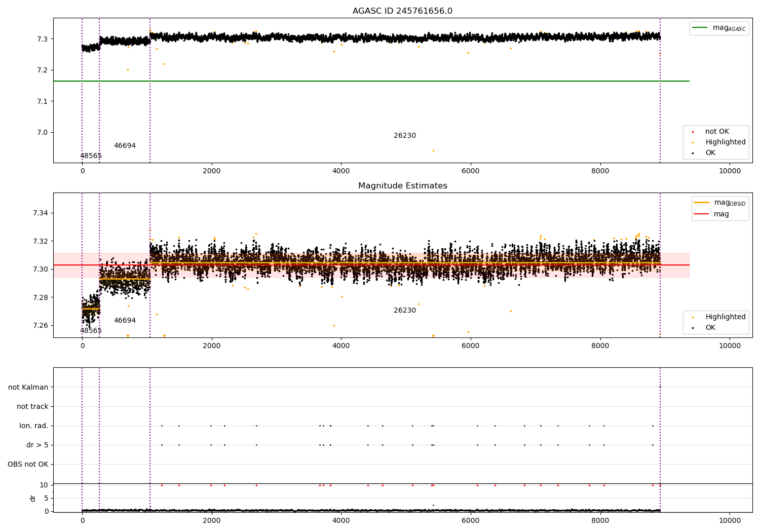Click the '10' y-tick on the dr axis
The image size is (760, 532).
pos(44,485)
